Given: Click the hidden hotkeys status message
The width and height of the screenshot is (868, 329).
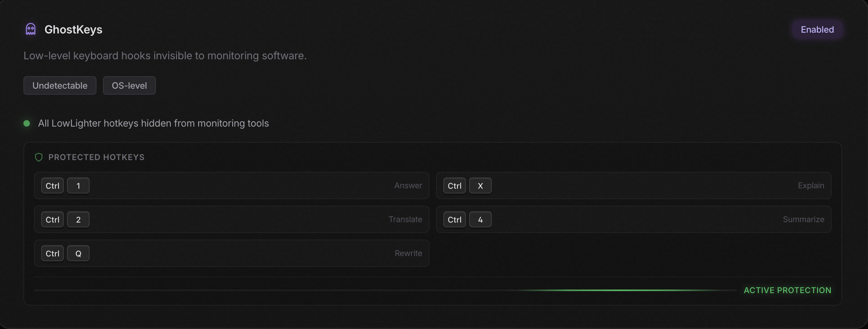Looking at the screenshot, I should pyautogui.click(x=153, y=123).
